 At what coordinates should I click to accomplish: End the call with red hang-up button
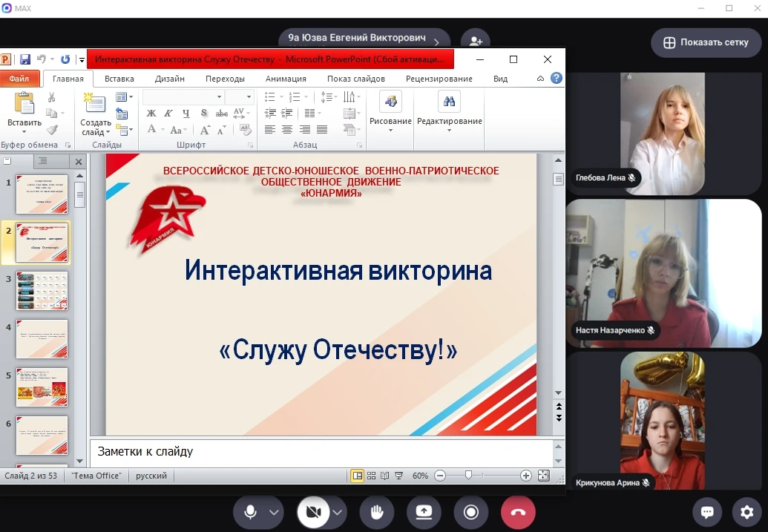point(518,513)
